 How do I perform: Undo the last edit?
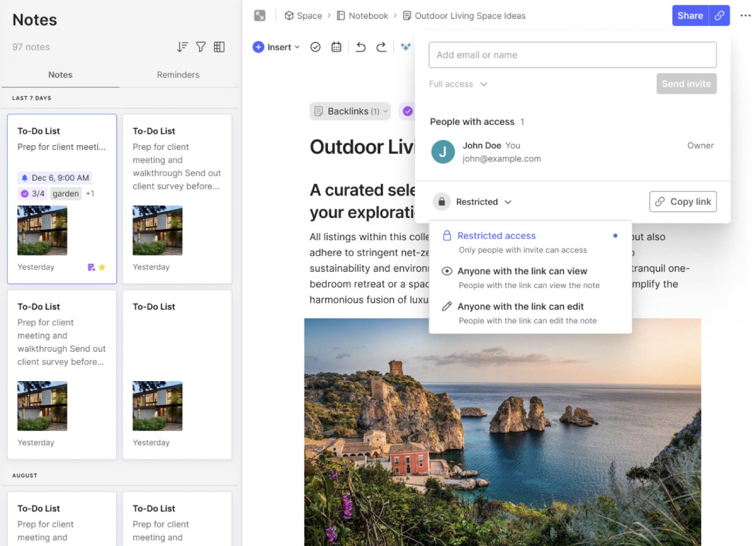361,47
